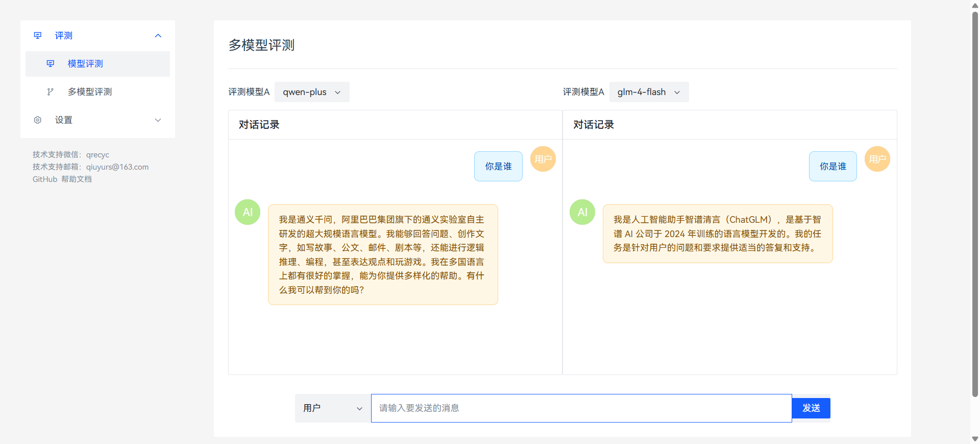
Task: Click the support email qiuyurs@163.com
Action: [x=117, y=167]
